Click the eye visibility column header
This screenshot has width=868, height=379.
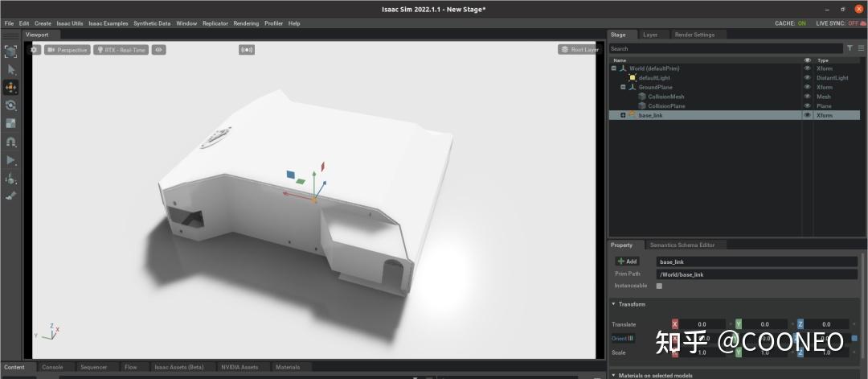coord(807,60)
